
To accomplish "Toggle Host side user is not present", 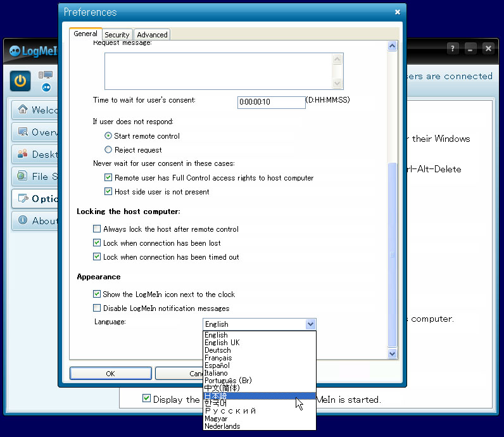I will coord(108,192).
